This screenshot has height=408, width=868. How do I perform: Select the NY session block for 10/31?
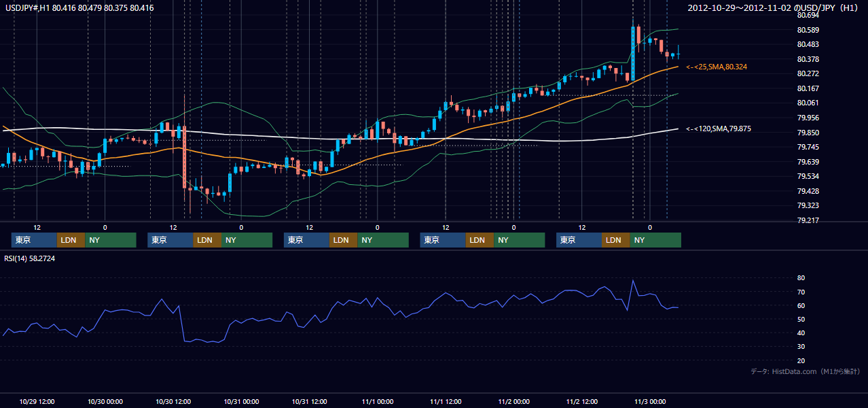(383, 240)
